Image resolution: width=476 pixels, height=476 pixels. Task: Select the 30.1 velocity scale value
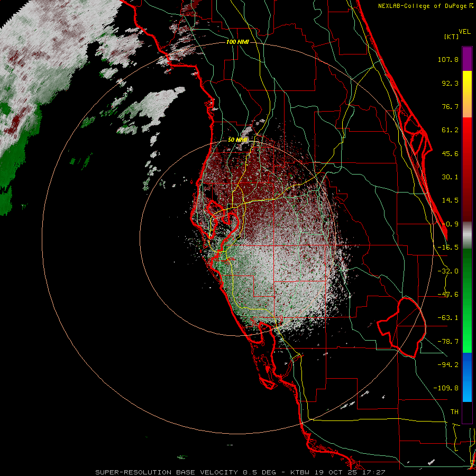coord(450,177)
